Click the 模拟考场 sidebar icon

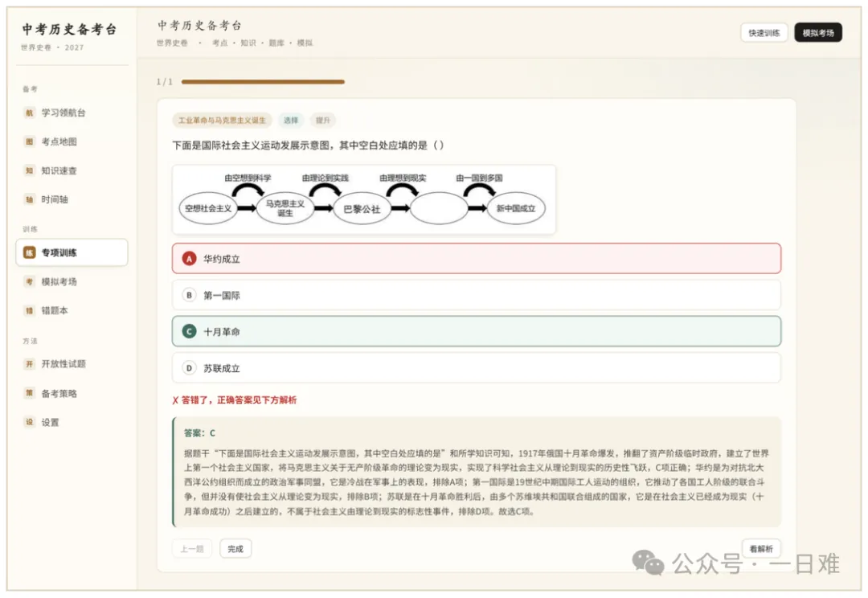point(30,282)
